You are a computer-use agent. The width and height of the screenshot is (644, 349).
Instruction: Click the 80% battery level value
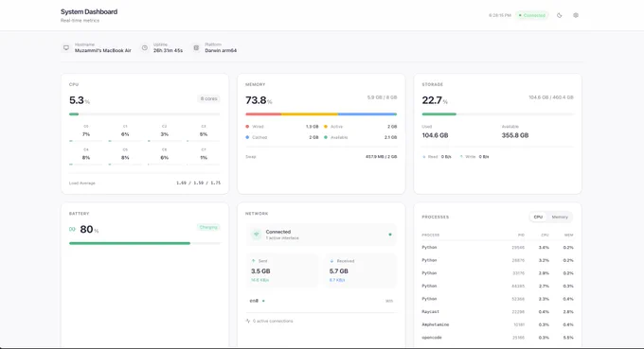[x=89, y=229]
